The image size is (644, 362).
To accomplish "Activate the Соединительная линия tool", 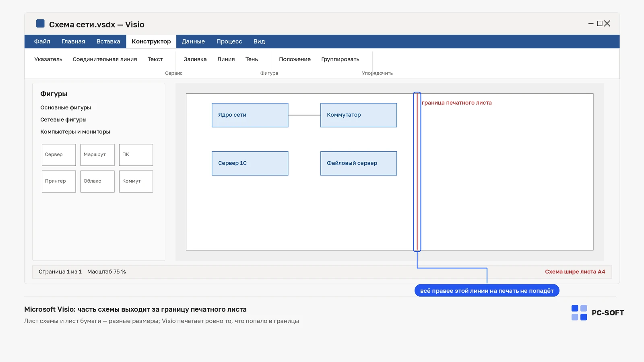I will coord(105,59).
